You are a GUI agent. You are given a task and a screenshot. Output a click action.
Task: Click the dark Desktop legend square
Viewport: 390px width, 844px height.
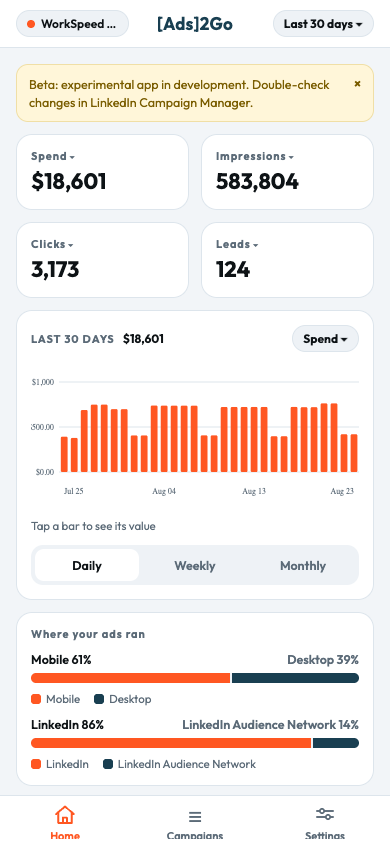tap(99, 699)
